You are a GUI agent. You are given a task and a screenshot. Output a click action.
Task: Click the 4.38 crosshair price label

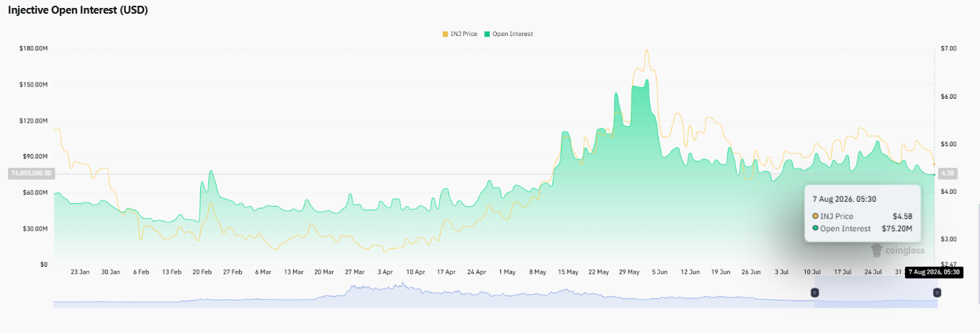tap(948, 174)
